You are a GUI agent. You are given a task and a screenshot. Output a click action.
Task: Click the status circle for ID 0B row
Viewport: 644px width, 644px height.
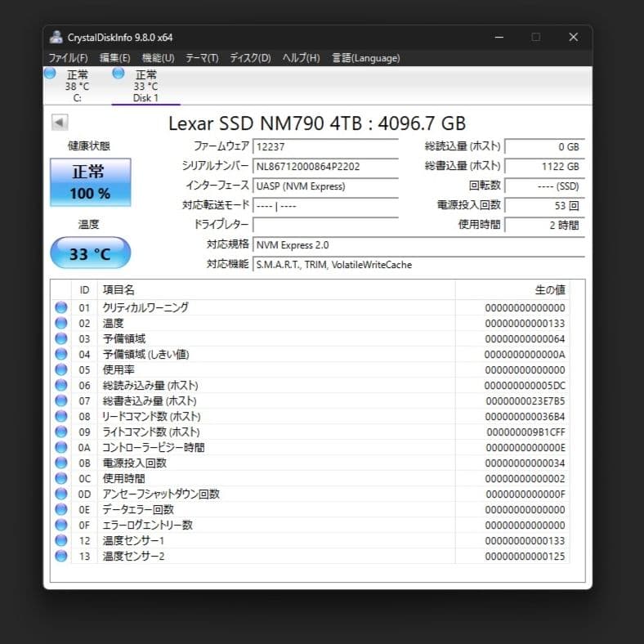point(61,463)
